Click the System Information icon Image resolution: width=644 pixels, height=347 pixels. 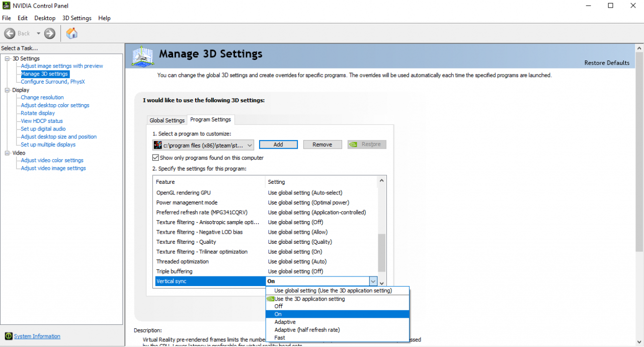click(x=9, y=336)
